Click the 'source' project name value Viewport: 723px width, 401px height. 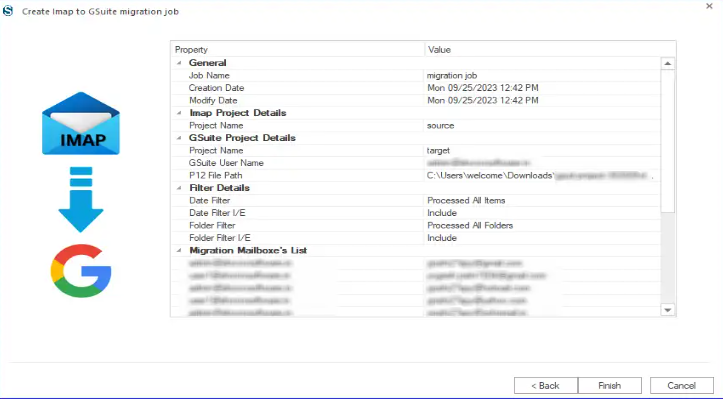click(440, 125)
